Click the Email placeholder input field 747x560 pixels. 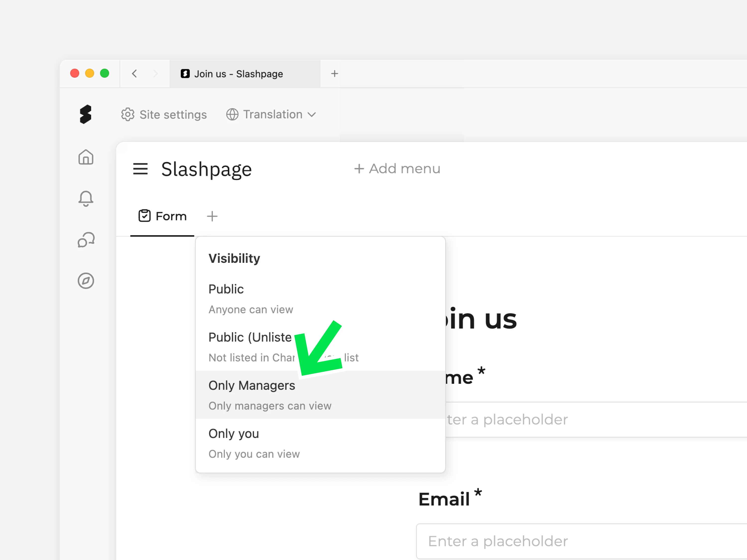pos(581,541)
